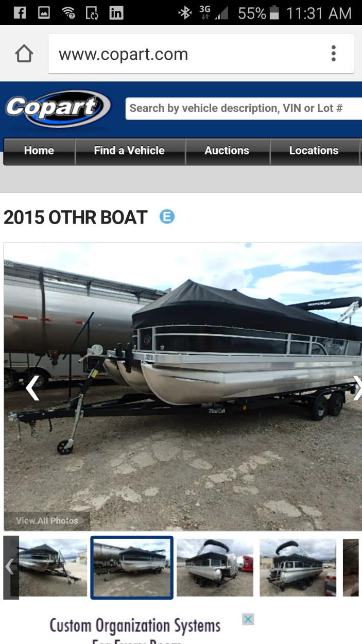Tap the www.copart.com address bar
This screenshot has height=644, width=362.
(x=201, y=54)
